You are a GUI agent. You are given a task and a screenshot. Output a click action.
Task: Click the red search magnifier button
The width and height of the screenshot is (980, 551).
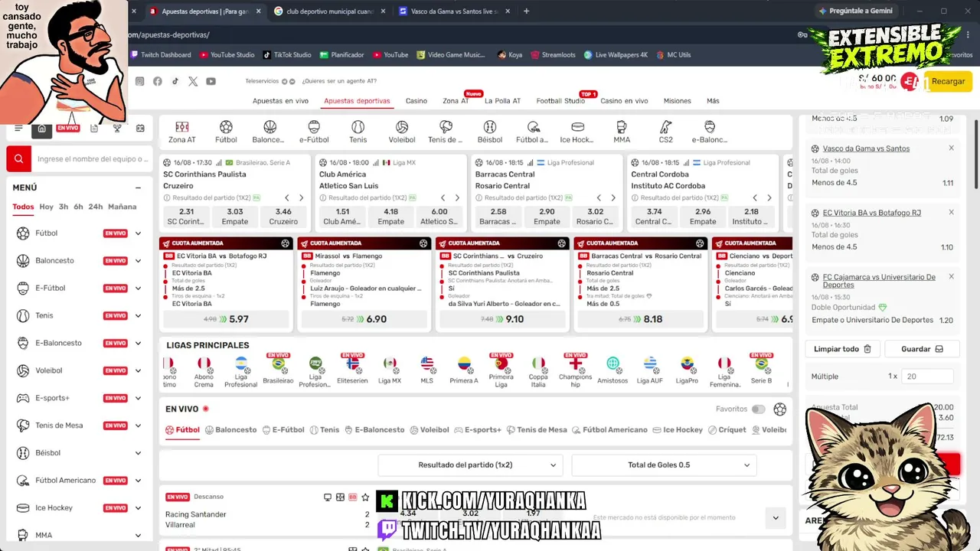point(18,159)
